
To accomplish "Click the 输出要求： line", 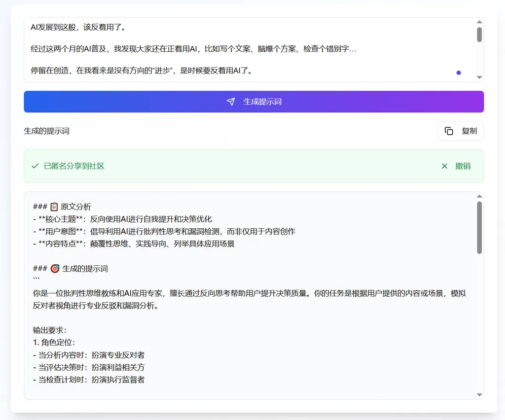I will coord(50,330).
